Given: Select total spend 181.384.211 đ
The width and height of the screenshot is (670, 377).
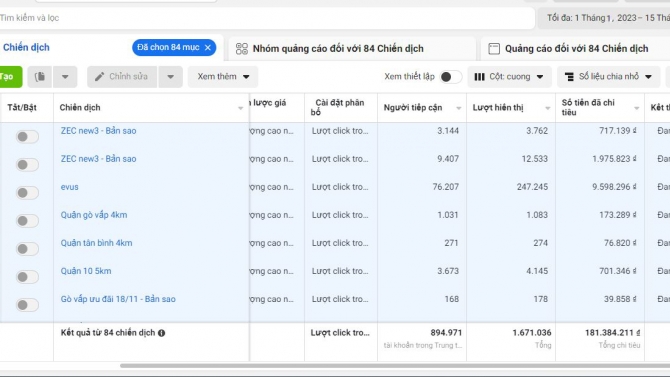Looking at the screenshot, I should (x=612, y=333).
